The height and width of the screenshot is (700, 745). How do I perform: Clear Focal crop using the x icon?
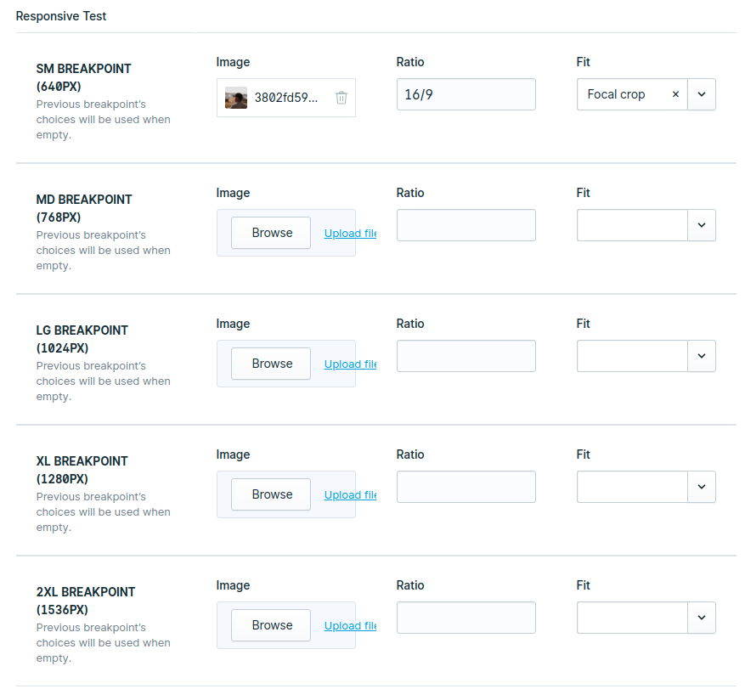(675, 94)
